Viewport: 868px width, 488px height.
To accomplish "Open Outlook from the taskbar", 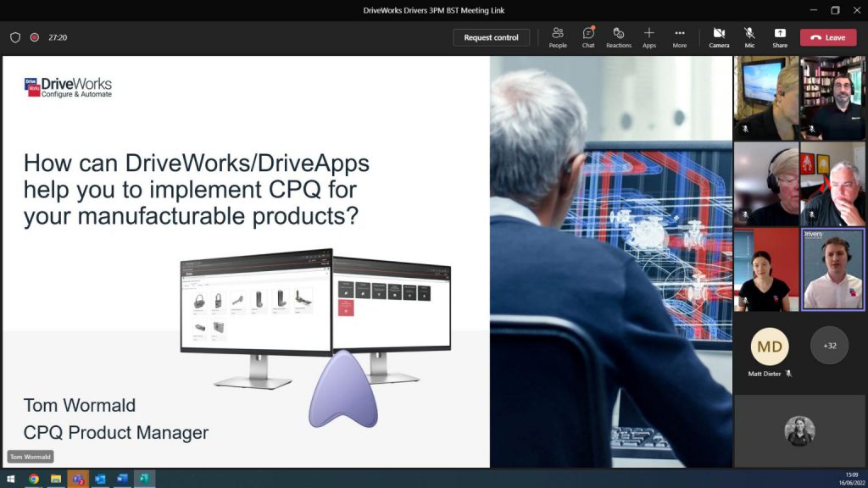I will 100,479.
